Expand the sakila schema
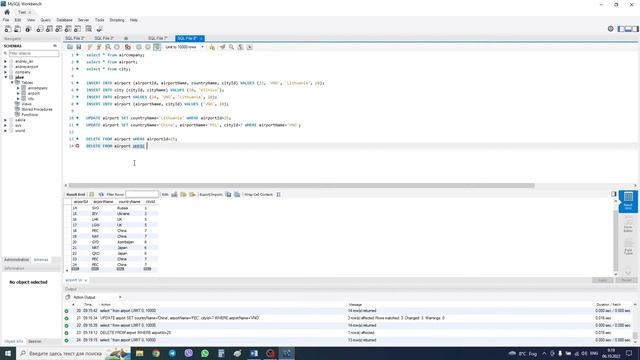The width and height of the screenshot is (640, 360). [x=5, y=120]
